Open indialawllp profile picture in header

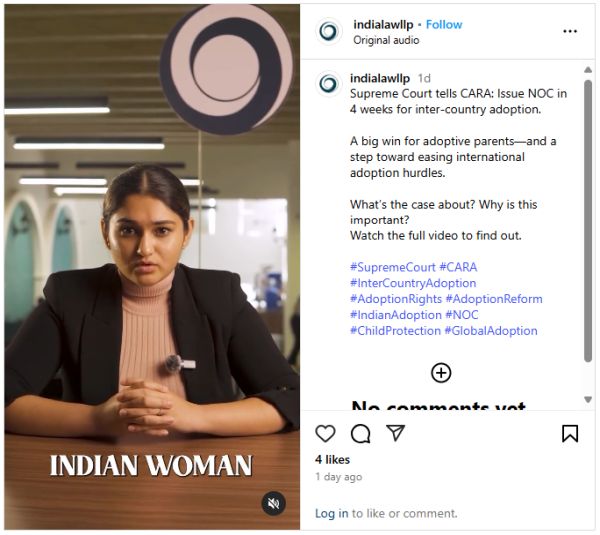pyautogui.click(x=328, y=31)
